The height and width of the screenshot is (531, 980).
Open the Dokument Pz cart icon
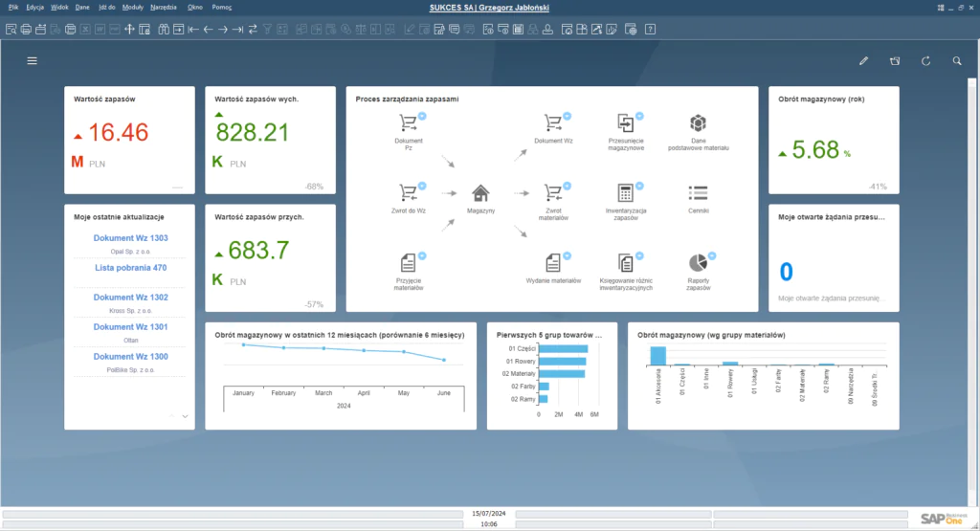pos(409,123)
